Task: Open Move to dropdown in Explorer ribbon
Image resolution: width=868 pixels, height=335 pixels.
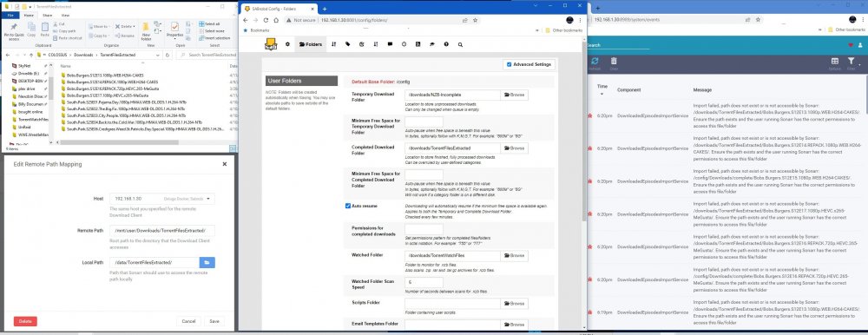Action: coord(100,27)
